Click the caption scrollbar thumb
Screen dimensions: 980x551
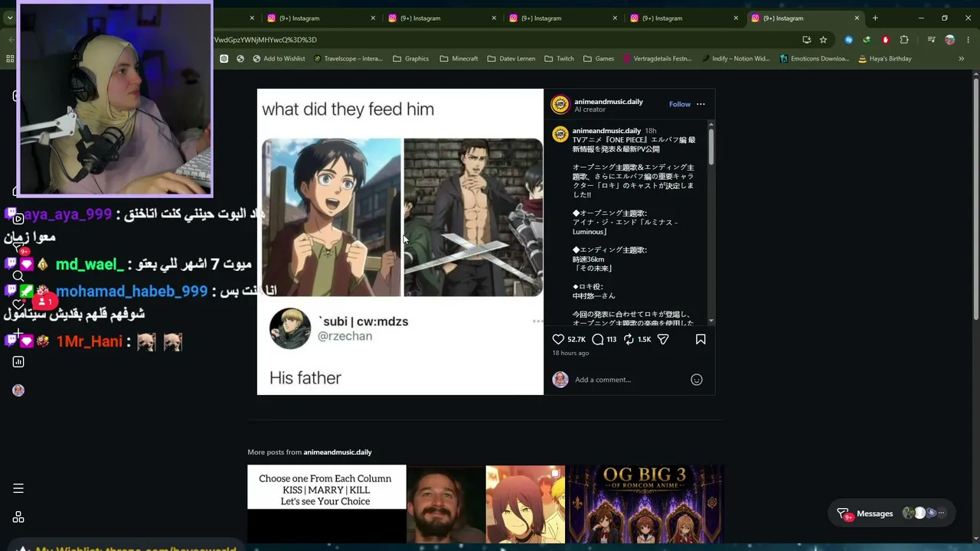coord(711,145)
